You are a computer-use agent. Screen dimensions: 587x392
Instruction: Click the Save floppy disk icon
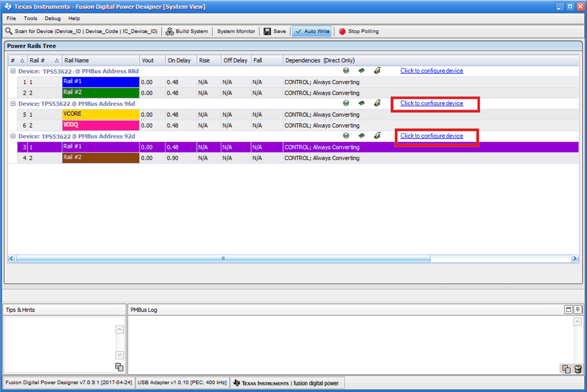pyautogui.click(x=267, y=31)
